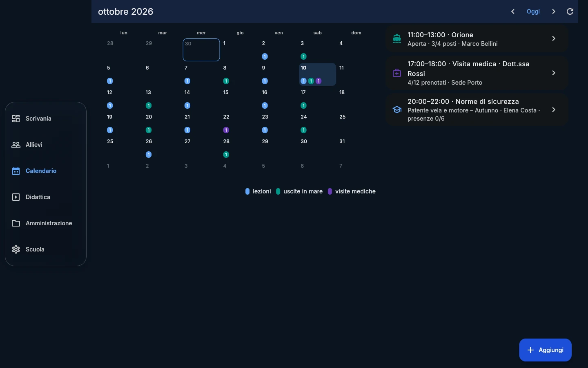Click the blue lesson badge on October 2
588x368 pixels.
click(x=265, y=56)
